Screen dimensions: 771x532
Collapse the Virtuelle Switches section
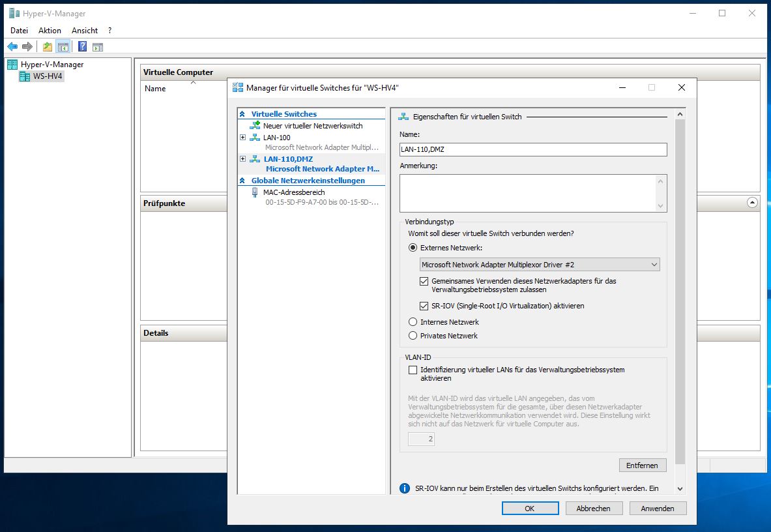[242, 114]
